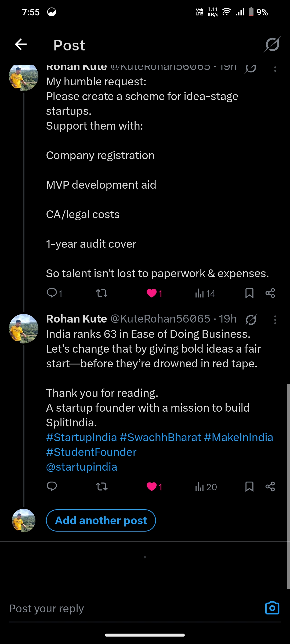Bookmark the "My humble request" post

(x=249, y=293)
